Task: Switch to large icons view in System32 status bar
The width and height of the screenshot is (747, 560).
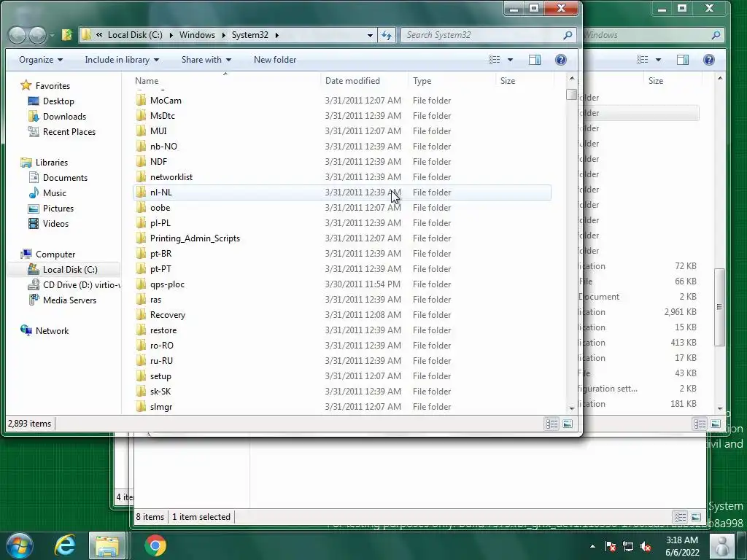Action: (x=568, y=424)
